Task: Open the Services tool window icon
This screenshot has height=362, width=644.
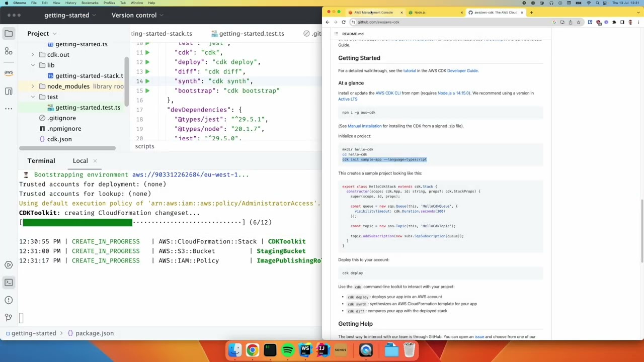Action: click(9, 264)
